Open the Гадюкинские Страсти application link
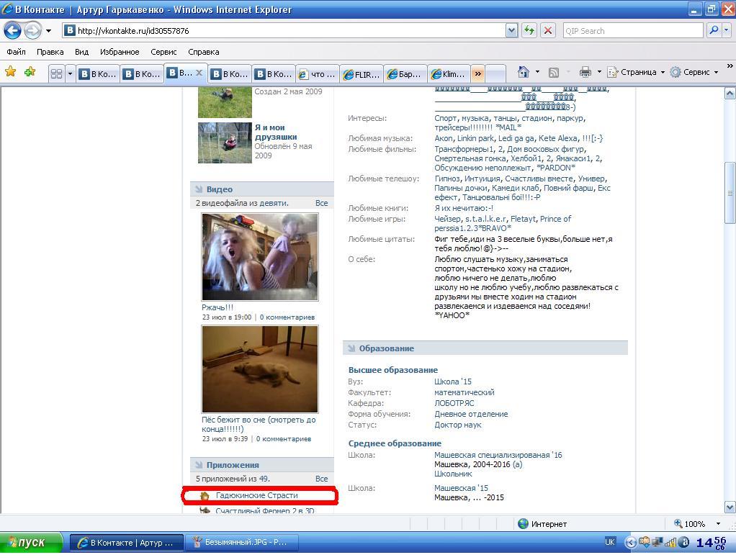 (x=256, y=495)
